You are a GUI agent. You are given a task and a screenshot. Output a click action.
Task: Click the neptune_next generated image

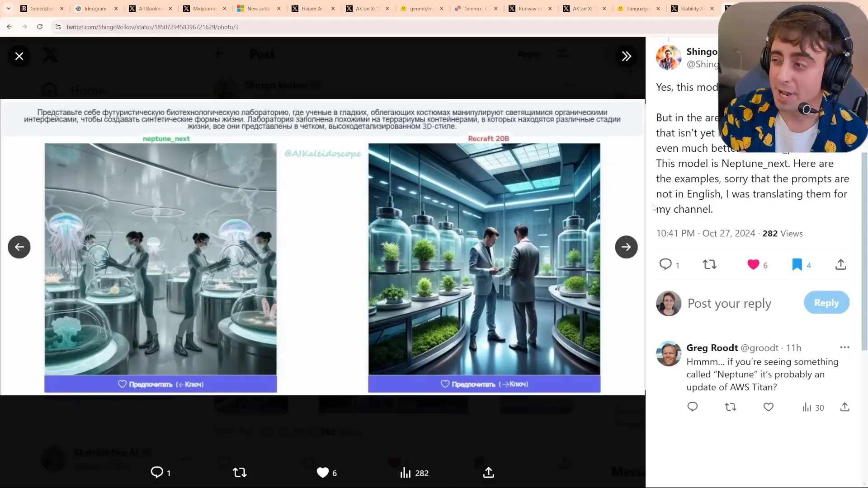(x=160, y=259)
